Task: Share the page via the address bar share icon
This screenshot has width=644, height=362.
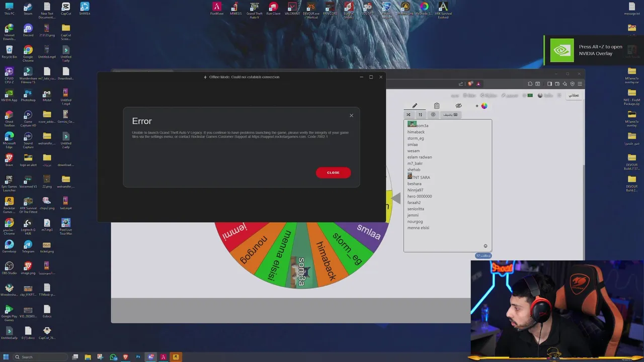Action: tap(461, 83)
